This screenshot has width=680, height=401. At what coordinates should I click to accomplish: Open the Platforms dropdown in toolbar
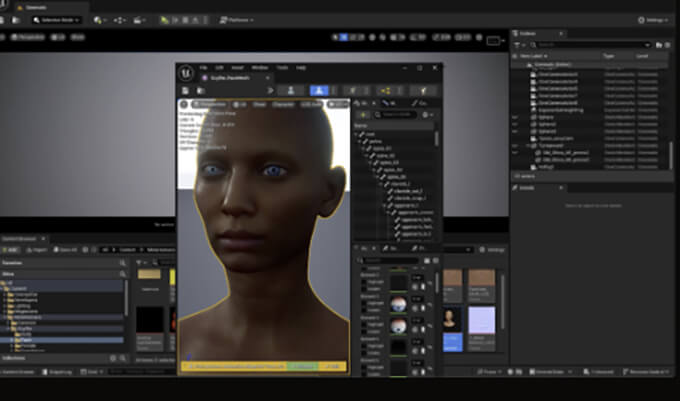coord(239,20)
